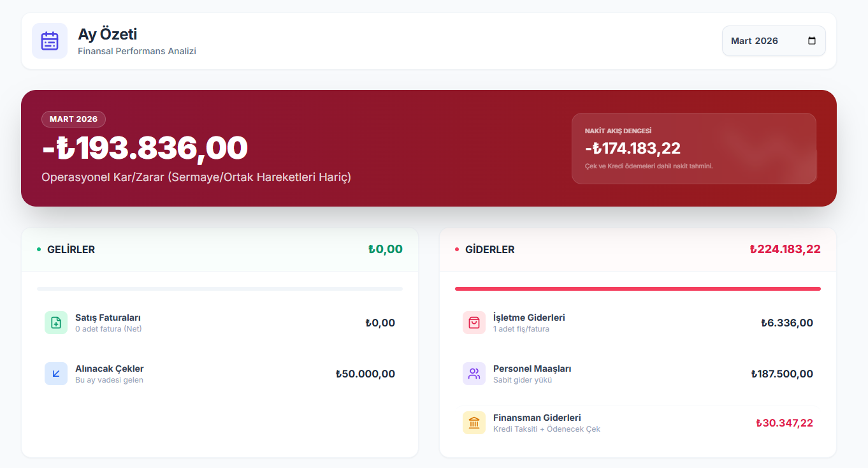Select the green Satış Faturaları invoice icon

[x=56, y=323]
